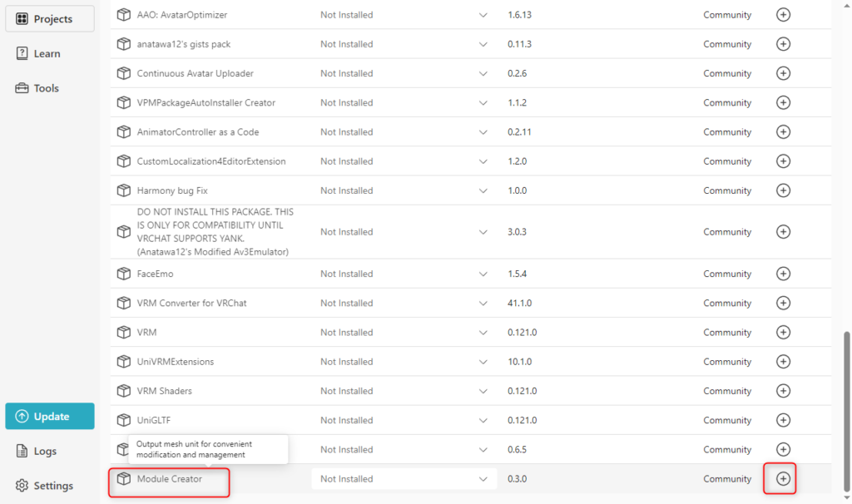Click Community label in FaceEmo row
This screenshot has width=852, height=504.
[727, 274]
